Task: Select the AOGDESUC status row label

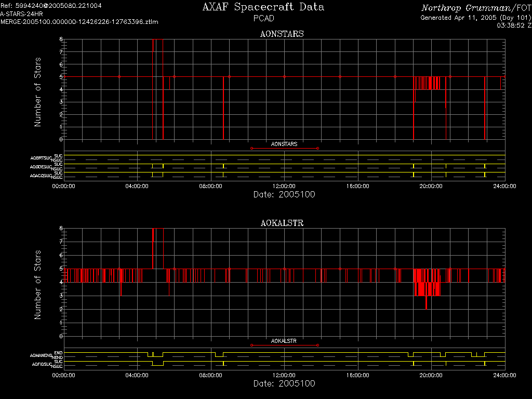Action: (x=41, y=167)
